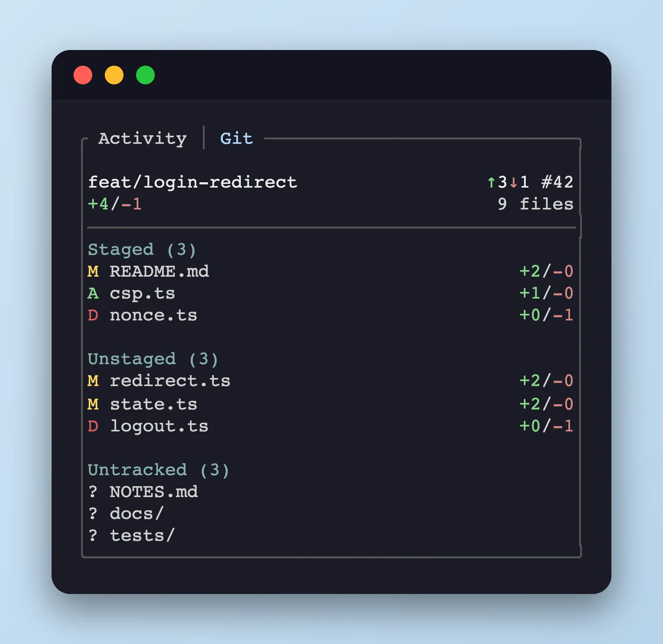663x644 pixels.
Task: Click the D deleted icon beside nonce.ts
Action: click(x=93, y=315)
